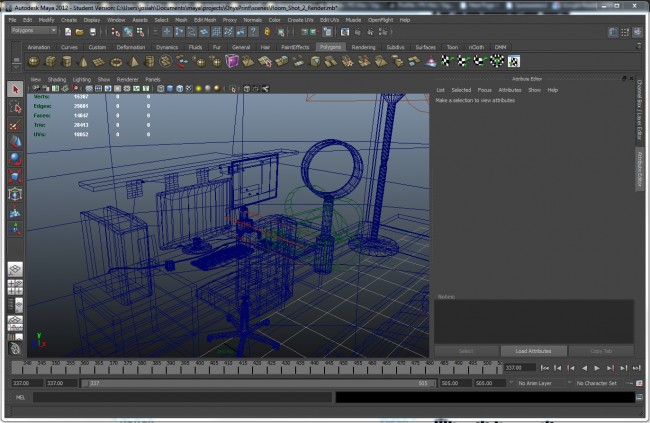The width and height of the screenshot is (650, 423).
Task: Activate the Lasso select tool
Action: click(x=15, y=107)
